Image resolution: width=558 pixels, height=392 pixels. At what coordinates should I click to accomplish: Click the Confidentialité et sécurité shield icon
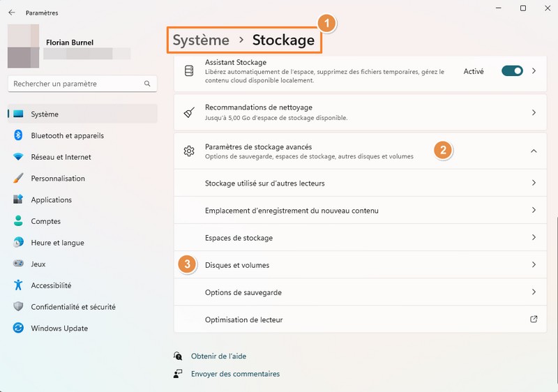pyautogui.click(x=18, y=307)
